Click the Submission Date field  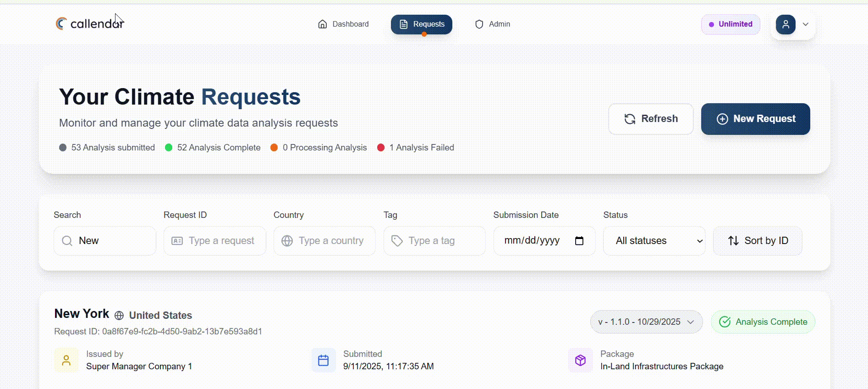[544, 241]
